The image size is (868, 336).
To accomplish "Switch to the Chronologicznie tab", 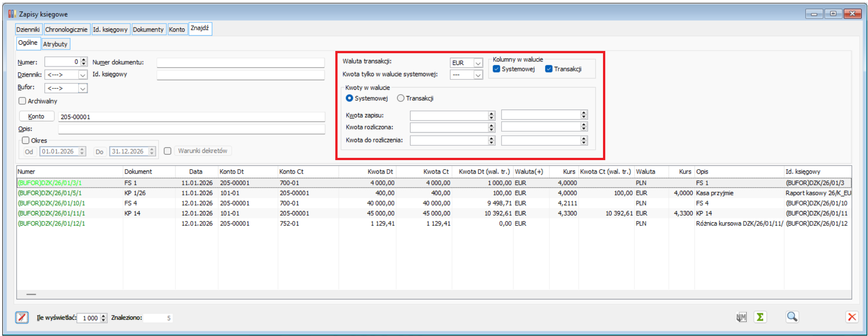I will click(x=66, y=29).
